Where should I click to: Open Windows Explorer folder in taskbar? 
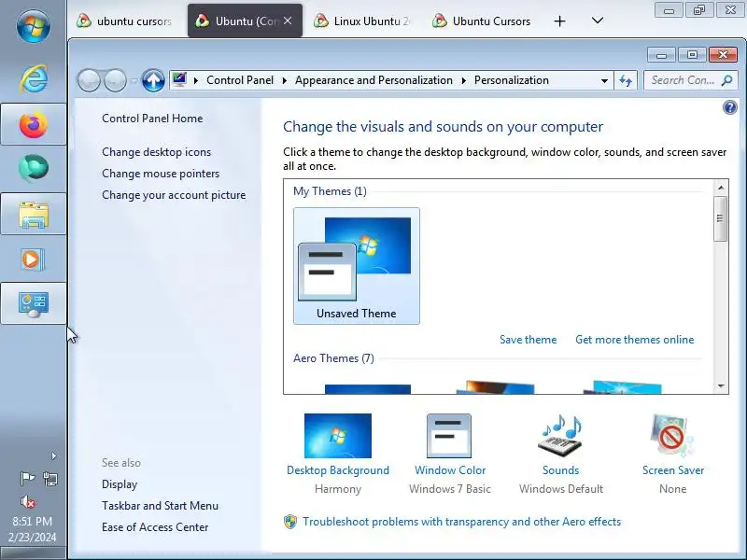(34, 215)
